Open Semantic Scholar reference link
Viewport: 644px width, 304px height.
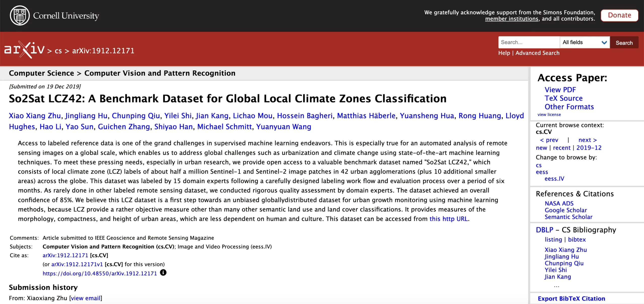pos(569,217)
